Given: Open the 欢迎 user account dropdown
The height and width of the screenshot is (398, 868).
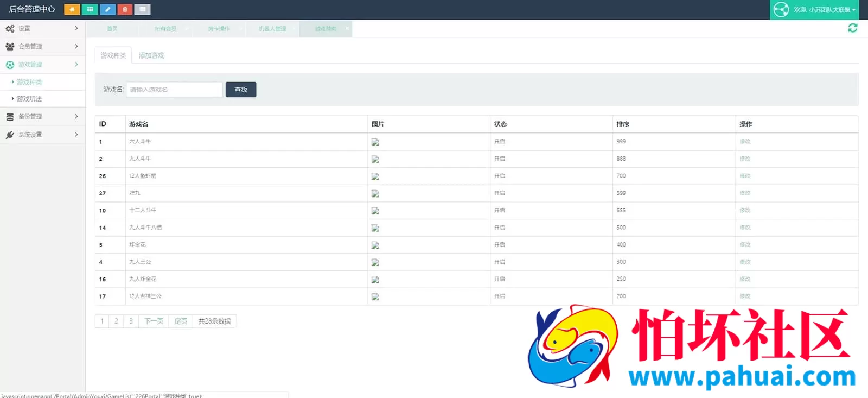Looking at the screenshot, I should (x=819, y=10).
